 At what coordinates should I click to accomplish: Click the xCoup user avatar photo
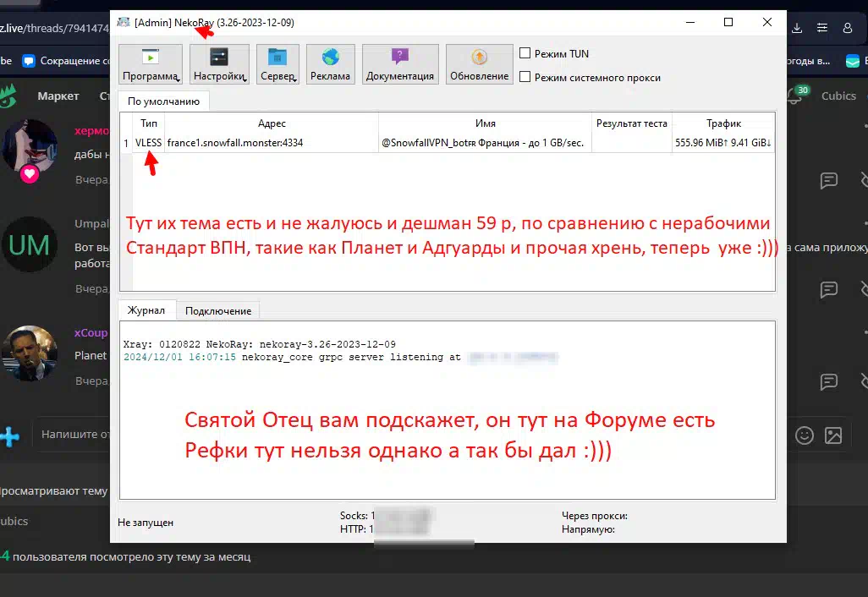click(x=30, y=353)
